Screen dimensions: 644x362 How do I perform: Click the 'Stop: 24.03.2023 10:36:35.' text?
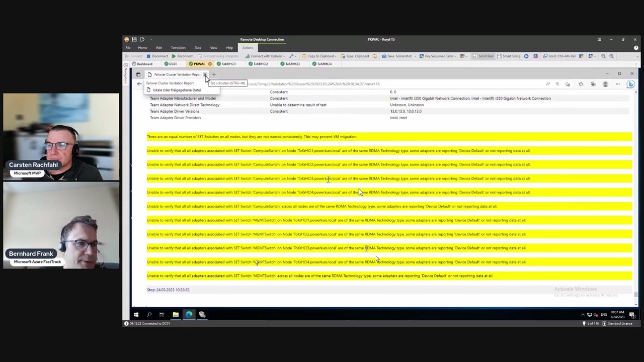pyautogui.click(x=169, y=290)
